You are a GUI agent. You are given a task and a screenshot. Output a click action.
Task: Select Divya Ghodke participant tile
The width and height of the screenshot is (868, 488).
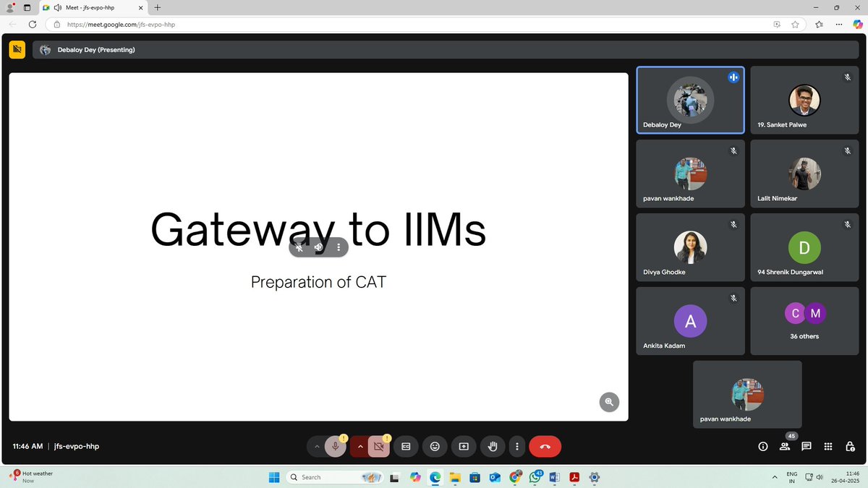690,247
